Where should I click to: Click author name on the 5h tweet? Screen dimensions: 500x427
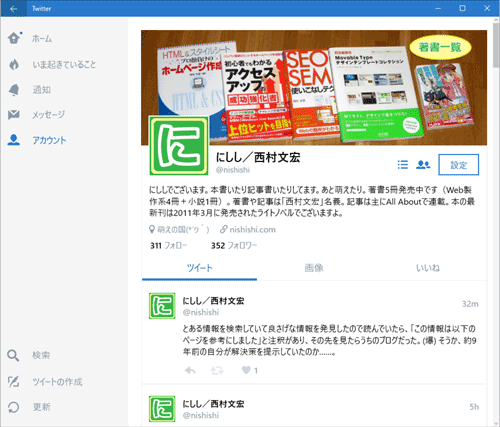click(213, 404)
